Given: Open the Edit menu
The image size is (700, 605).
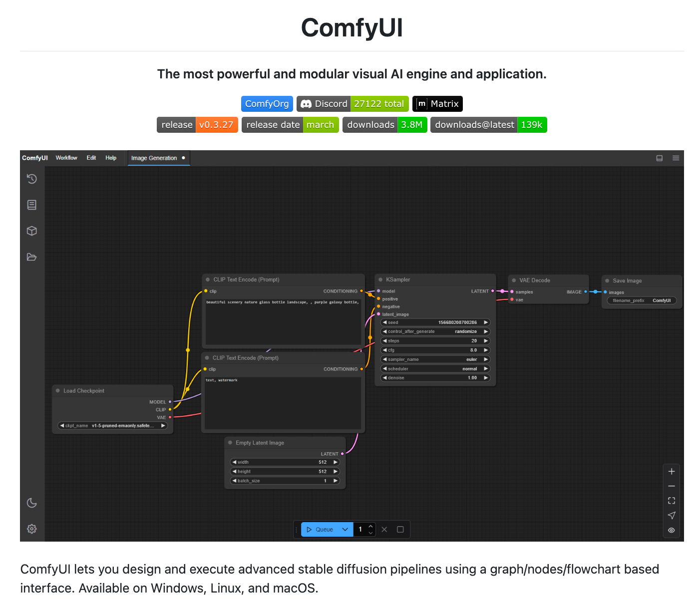Looking at the screenshot, I should point(91,158).
